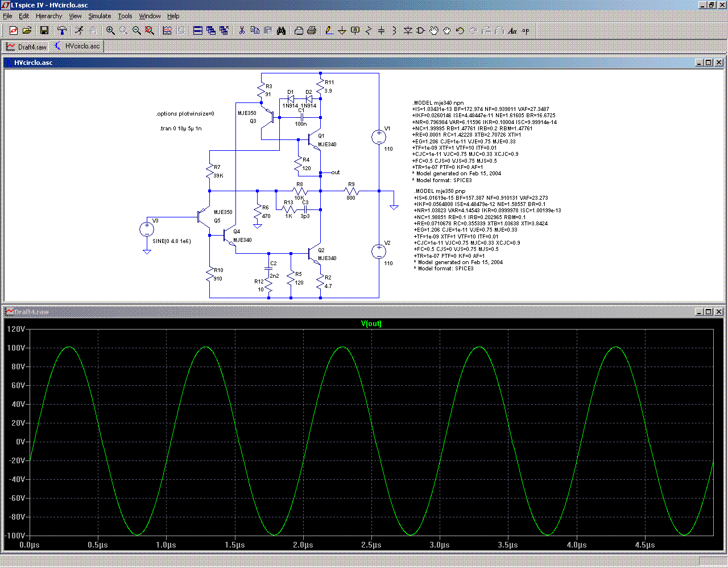Switch to the HVcirclo.asc tab
Screen dimensions: 728x568
(x=77, y=46)
